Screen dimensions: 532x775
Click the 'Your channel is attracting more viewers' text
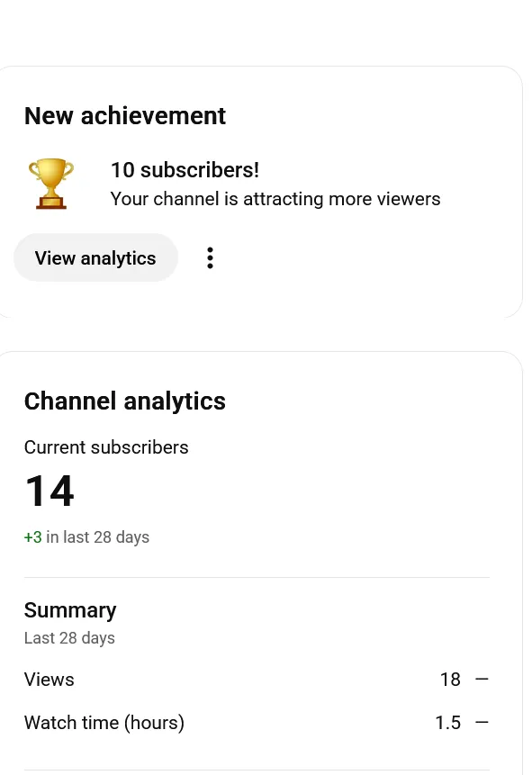tap(275, 199)
